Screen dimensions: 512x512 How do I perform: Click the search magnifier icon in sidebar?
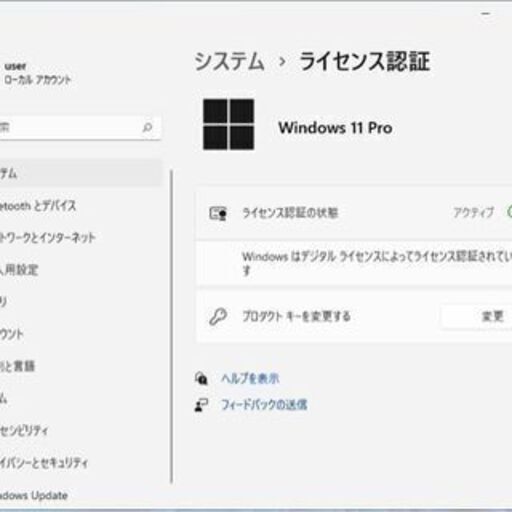[x=147, y=127]
